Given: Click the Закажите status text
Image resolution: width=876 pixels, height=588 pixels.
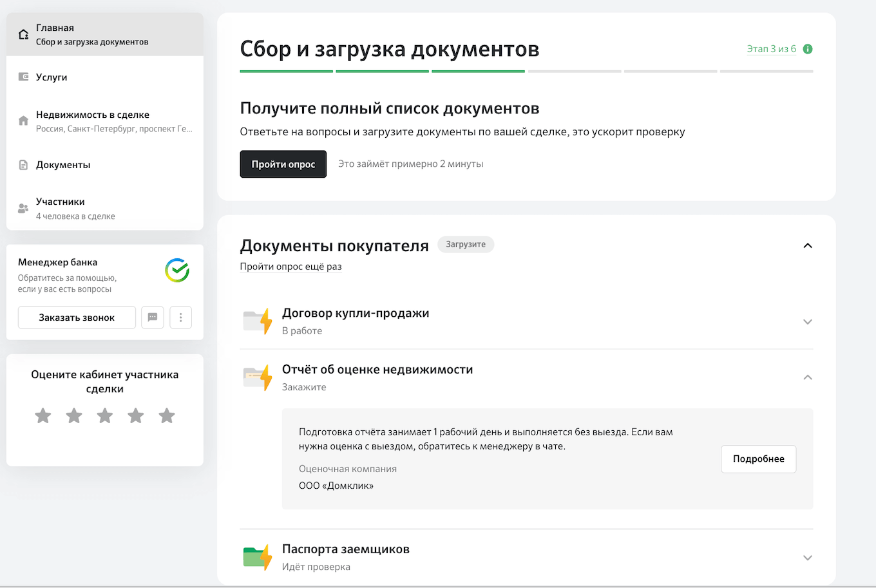Looking at the screenshot, I should (304, 387).
